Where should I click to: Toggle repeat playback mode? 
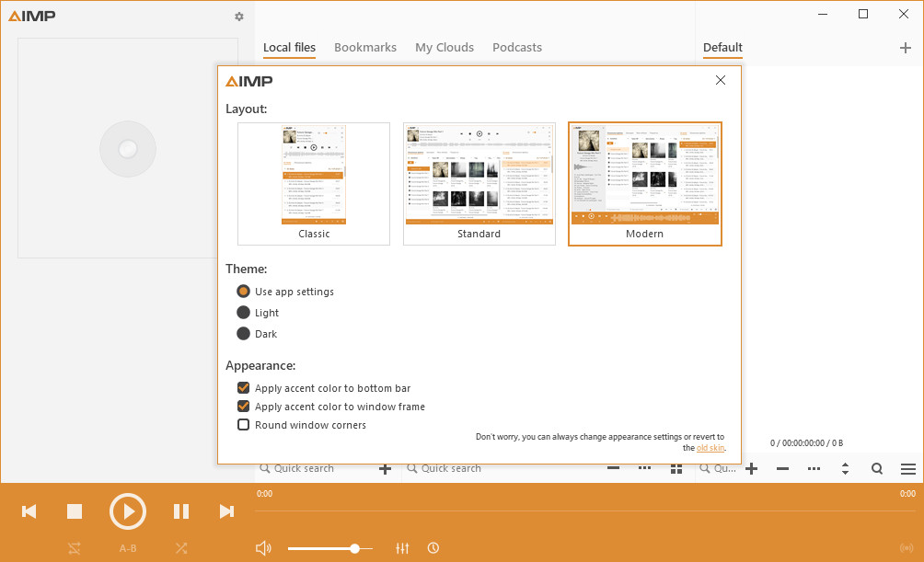75,548
